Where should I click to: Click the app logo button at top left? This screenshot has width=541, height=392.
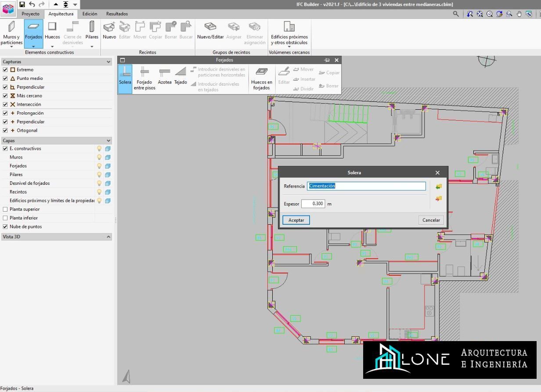[x=8, y=8]
